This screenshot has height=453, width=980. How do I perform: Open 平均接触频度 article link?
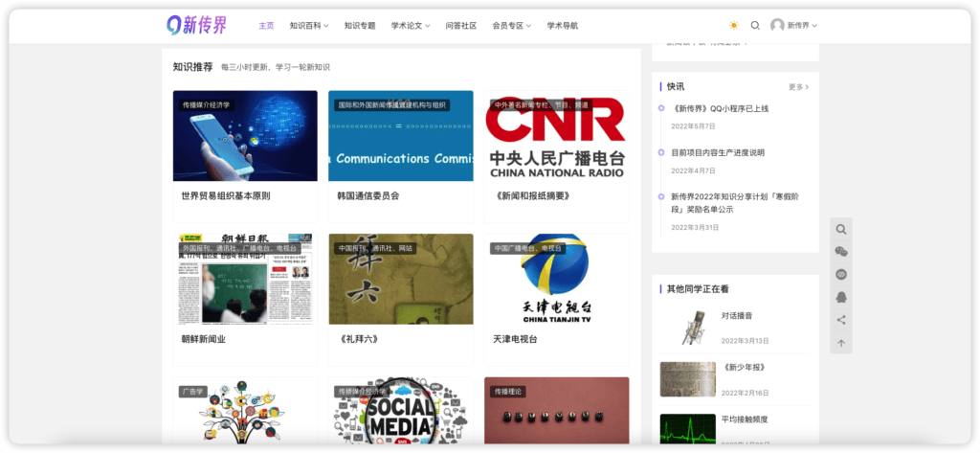point(745,419)
